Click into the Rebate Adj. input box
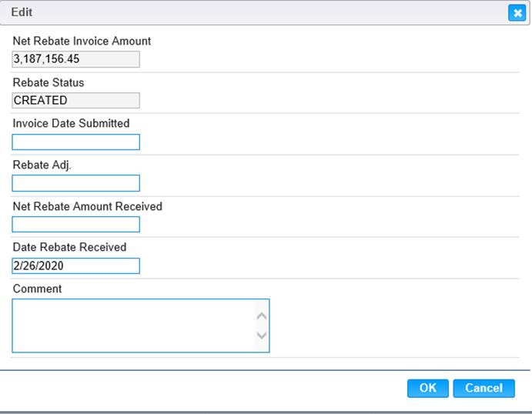532x414 pixels. pyautogui.click(x=75, y=183)
